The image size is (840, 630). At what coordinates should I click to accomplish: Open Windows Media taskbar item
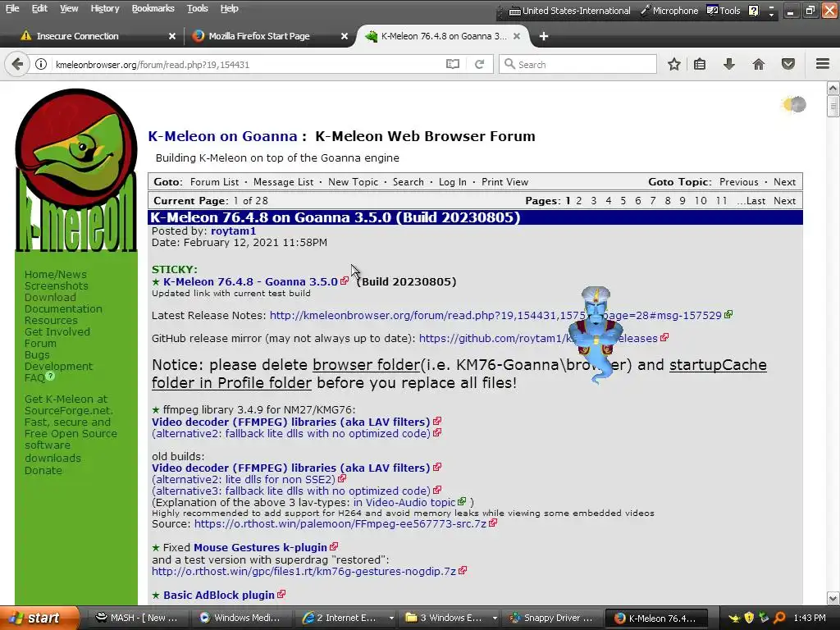click(x=240, y=618)
